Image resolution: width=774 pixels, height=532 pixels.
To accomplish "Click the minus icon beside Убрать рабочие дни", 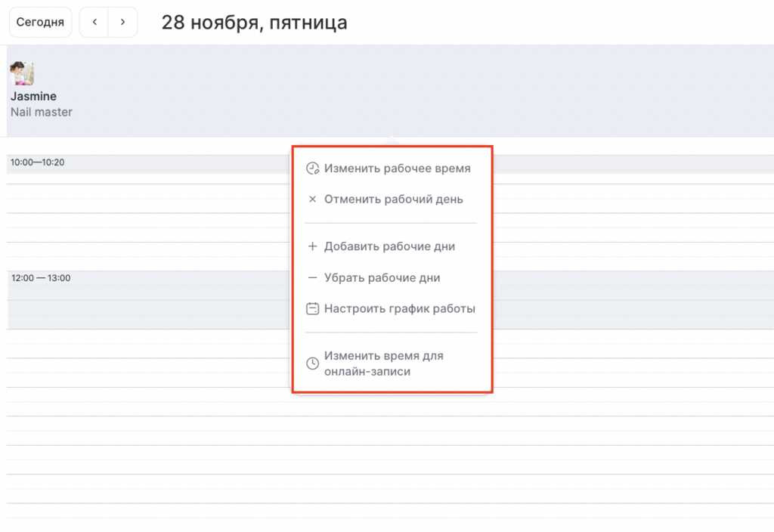I will [x=312, y=278].
